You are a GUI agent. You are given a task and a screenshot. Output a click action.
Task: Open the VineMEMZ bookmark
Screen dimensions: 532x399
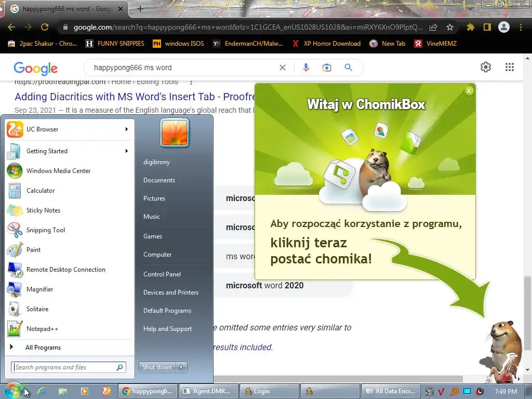436,44
